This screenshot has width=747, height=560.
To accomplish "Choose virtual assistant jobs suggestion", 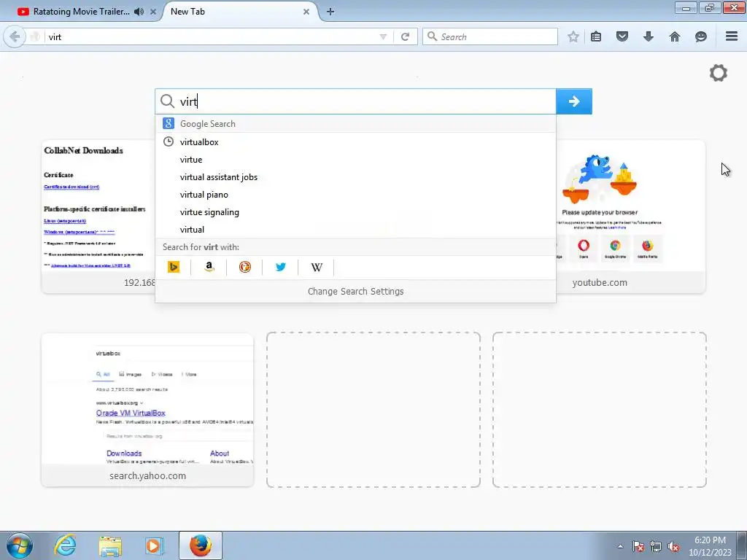I will point(355,177).
